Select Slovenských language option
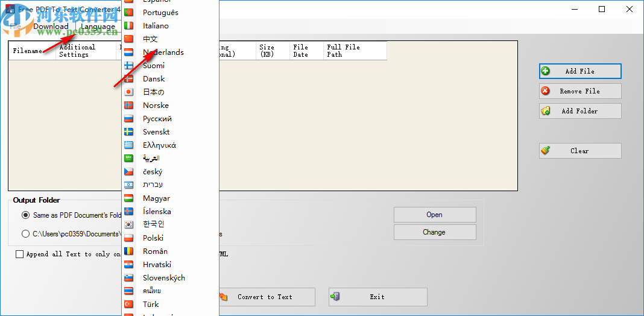Screen dimensions: 644x316 [x=171, y=278]
